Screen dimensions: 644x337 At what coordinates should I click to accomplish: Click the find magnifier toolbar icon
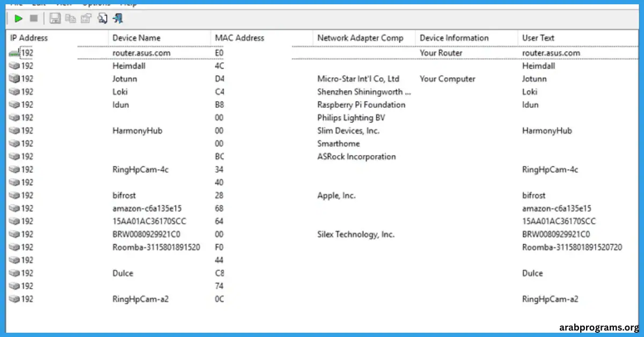[x=102, y=19]
